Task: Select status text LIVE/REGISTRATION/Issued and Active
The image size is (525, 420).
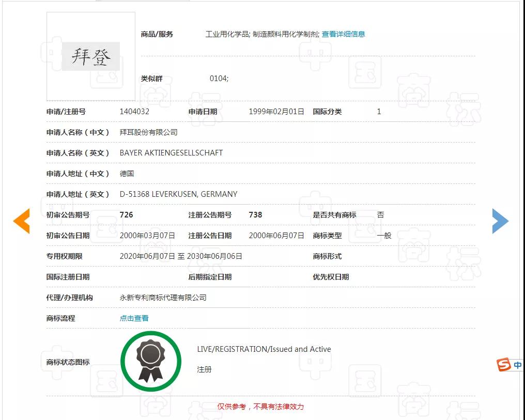Action: click(x=264, y=349)
